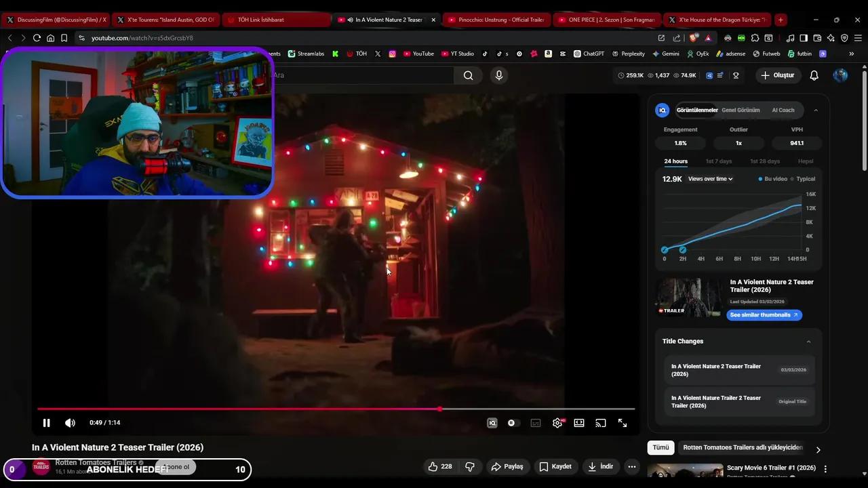The image size is (868, 488).
Task: Click See similar thumbnails button
Action: pos(764,315)
